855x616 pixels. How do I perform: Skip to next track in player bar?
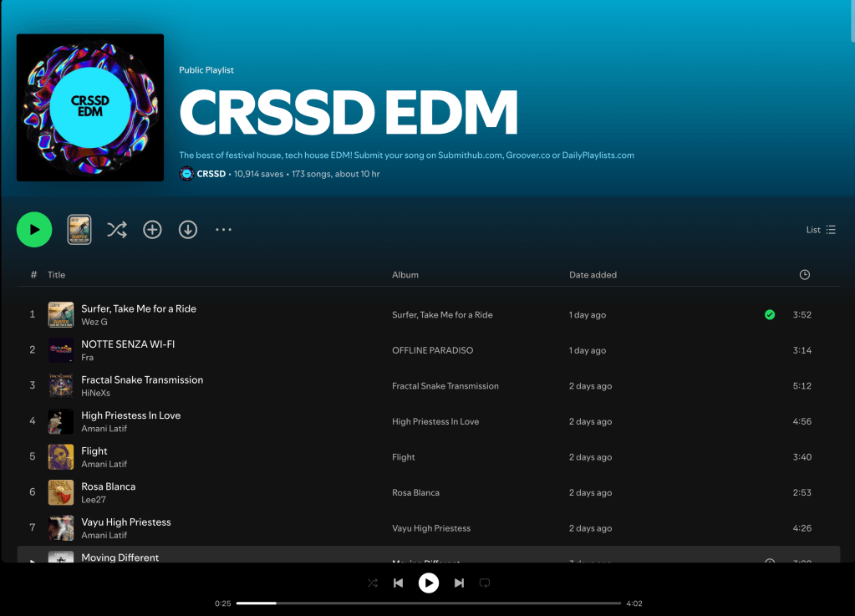pyautogui.click(x=459, y=583)
